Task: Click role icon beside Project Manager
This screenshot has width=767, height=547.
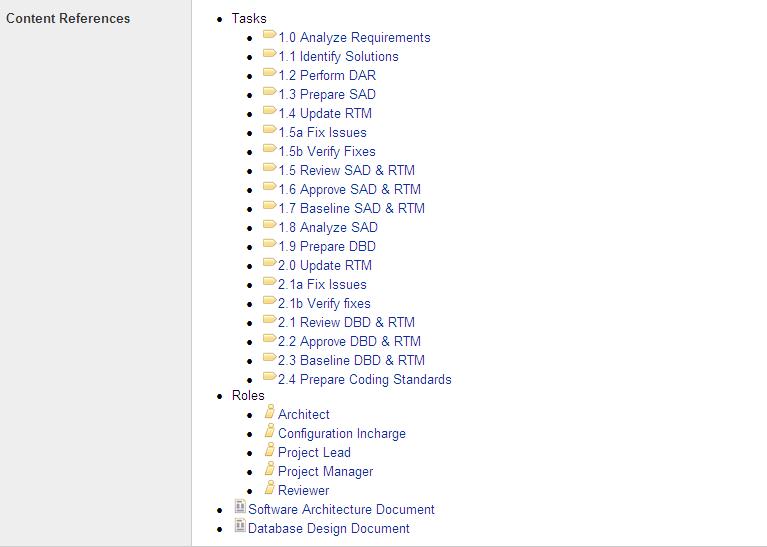Action: coord(270,469)
